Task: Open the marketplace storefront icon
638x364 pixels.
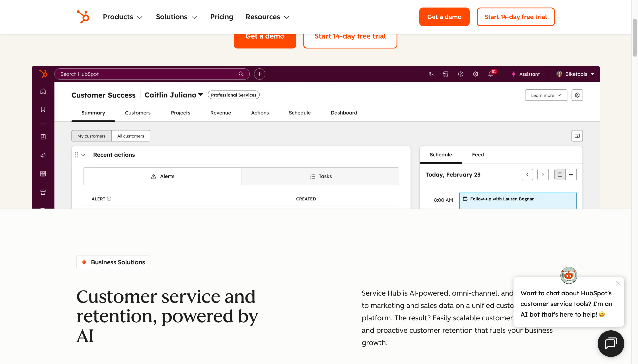Action: [446, 74]
